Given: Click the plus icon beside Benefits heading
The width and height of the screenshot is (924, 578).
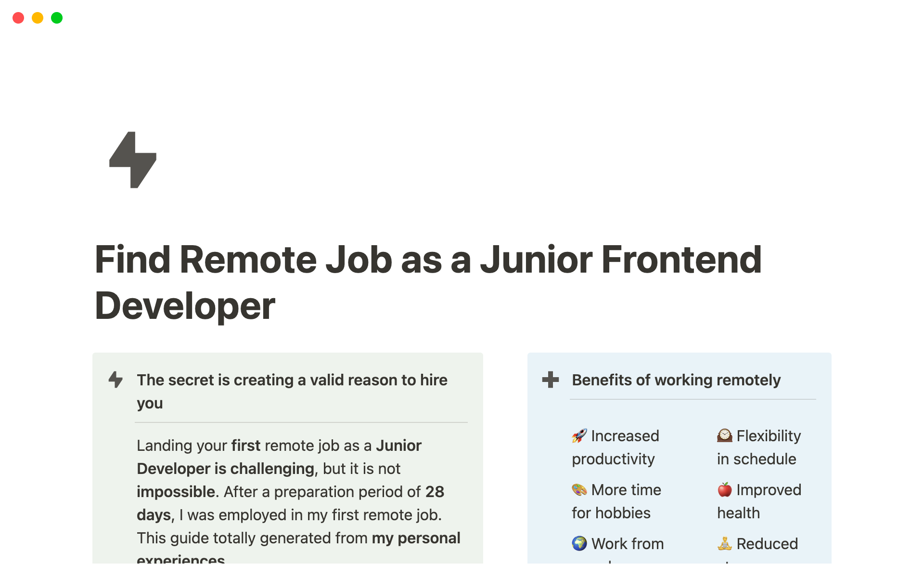Looking at the screenshot, I should tap(550, 380).
